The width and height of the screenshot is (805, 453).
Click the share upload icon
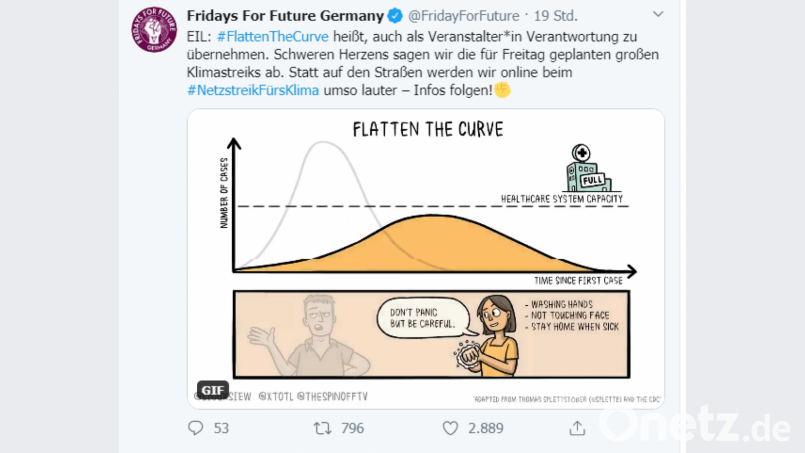click(577, 428)
